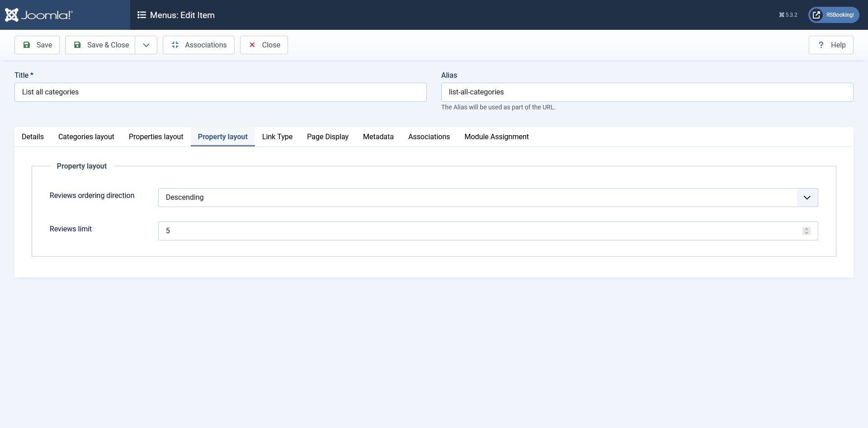Switch to the Details tab
Image resolution: width=868 pixels, height=428 pixels.
point(33,136)
